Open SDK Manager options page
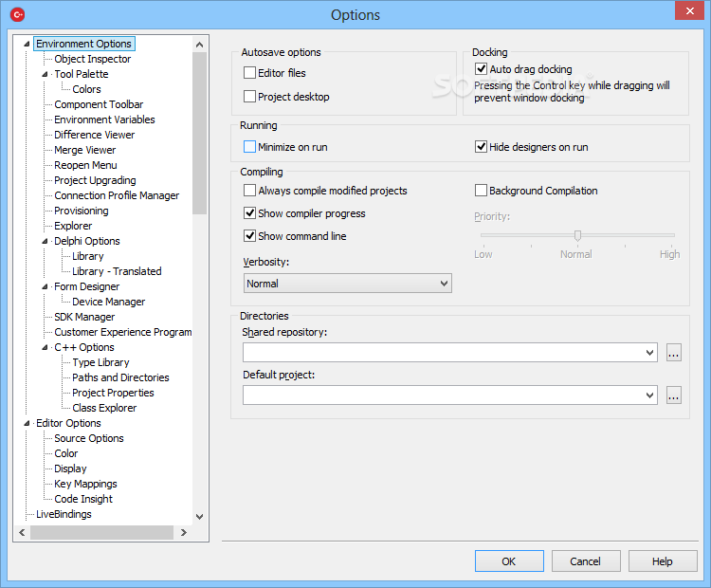Viewport: 711px width, 588px height. [x=84, y=317]
